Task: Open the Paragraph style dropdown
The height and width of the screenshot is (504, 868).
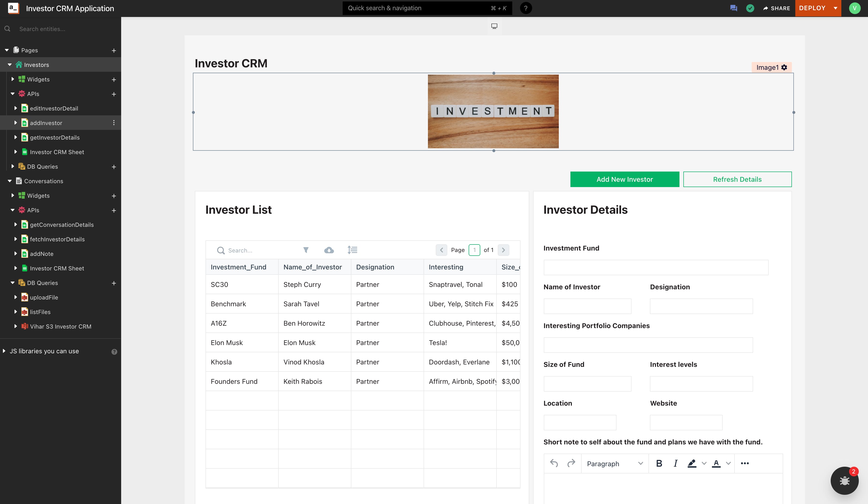Action: [x=615, y=464]
